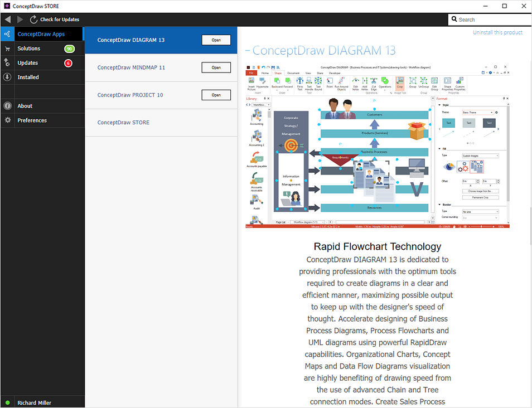Open the ConceptDraw Apps section

pos(42,34)
